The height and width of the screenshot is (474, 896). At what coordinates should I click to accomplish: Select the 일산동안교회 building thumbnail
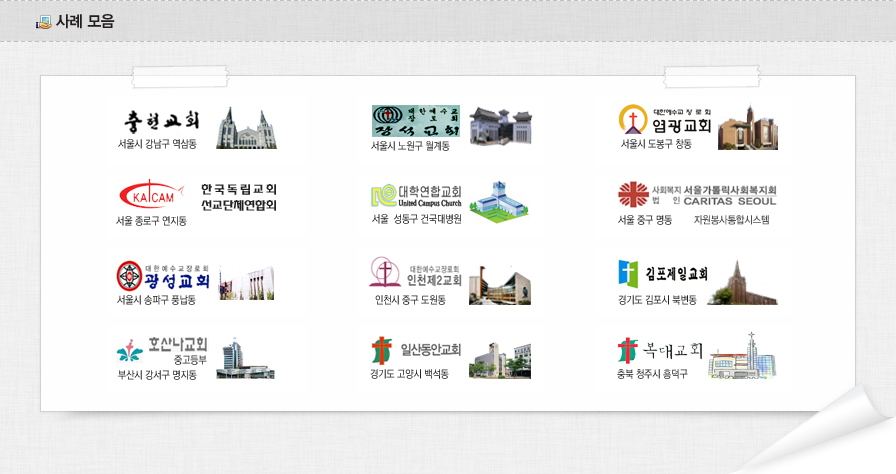tap(500, 361)
